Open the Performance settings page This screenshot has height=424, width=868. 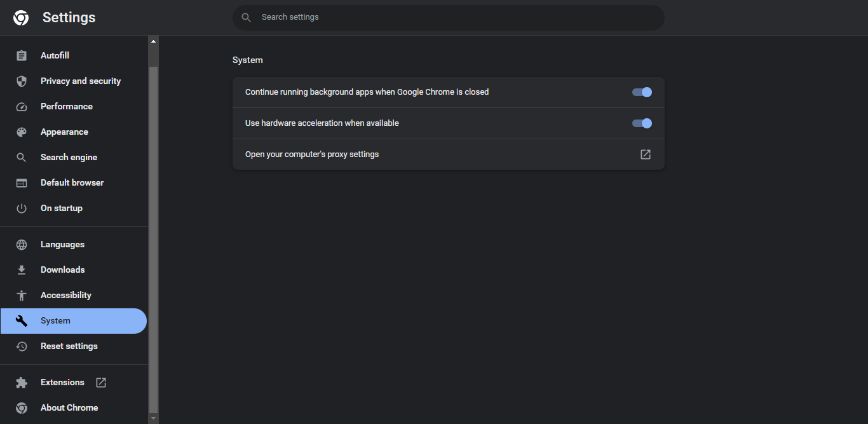coord(74,107)
